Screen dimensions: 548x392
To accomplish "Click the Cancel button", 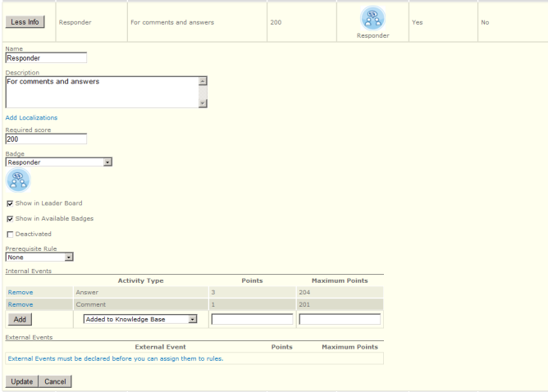I will point(55,381).
